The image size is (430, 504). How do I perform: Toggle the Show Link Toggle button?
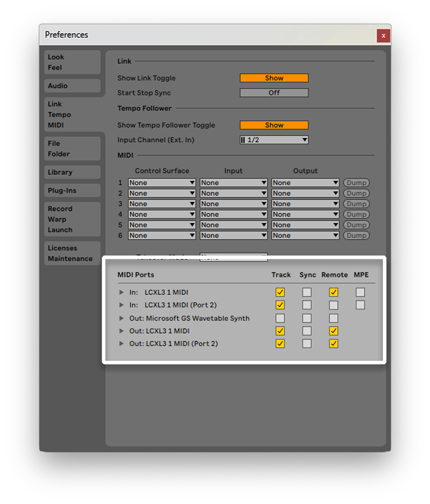coord(274,78)
